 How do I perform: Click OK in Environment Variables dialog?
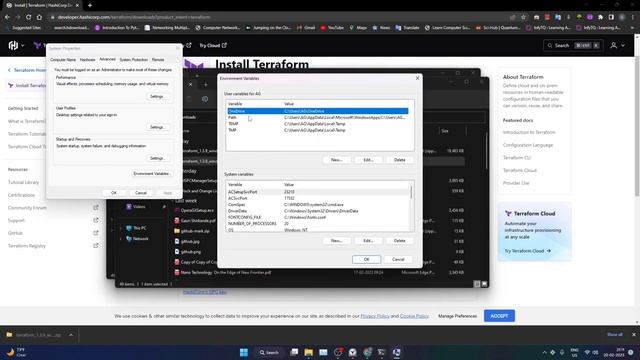[x=366, y=259]
